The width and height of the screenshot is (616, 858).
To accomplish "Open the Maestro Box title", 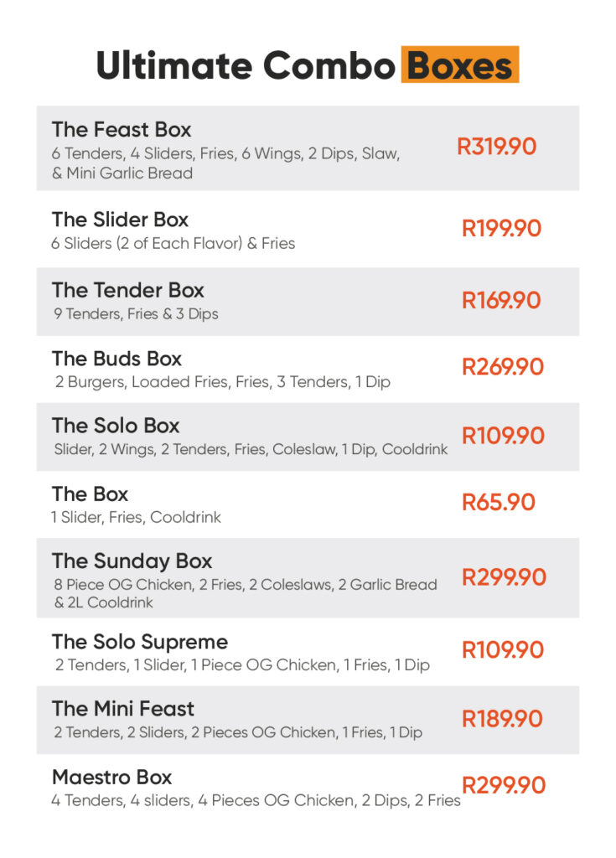I will coord(111,777).
